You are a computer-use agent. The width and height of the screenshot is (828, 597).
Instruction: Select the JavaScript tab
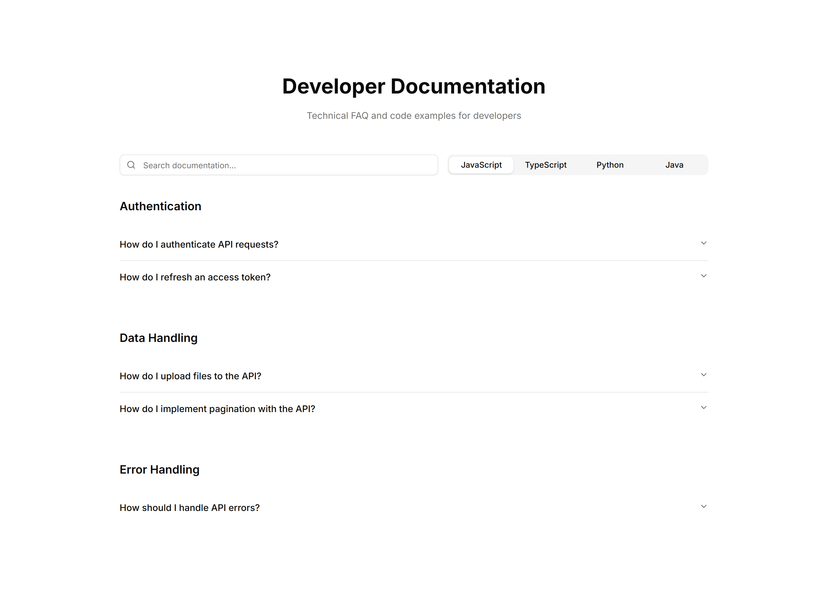pos(481,165)
